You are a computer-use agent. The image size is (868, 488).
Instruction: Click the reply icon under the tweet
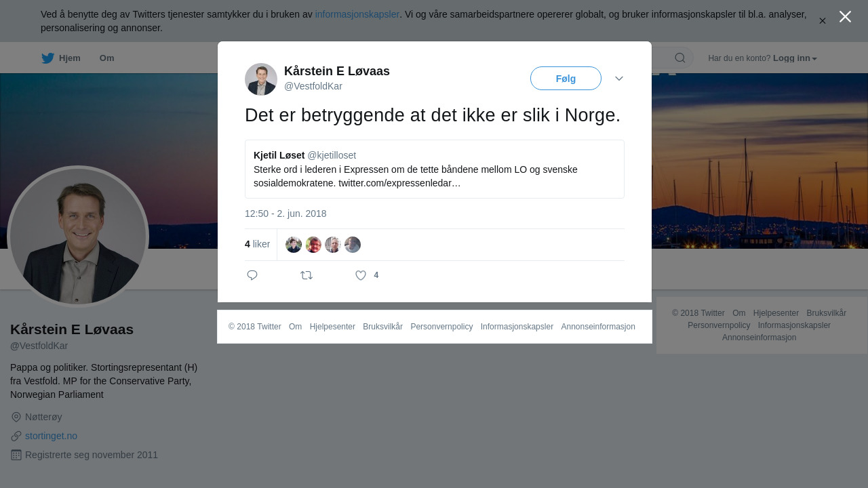(252, 275)
